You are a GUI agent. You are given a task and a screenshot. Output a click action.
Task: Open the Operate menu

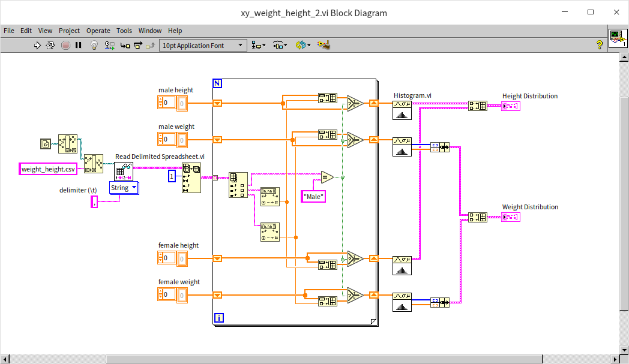pyautogui.click(x=98, y=31)
